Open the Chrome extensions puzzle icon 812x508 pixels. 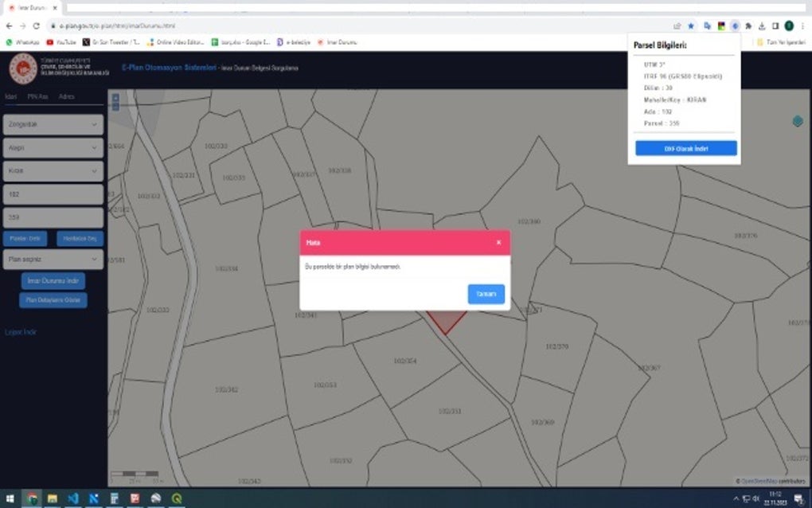coord(748,25)
